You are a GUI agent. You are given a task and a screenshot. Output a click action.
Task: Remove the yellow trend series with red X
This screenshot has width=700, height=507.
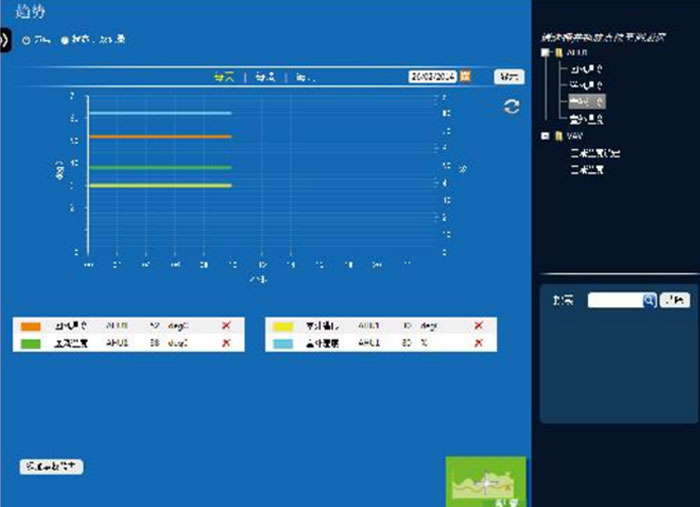click(478, 327)
